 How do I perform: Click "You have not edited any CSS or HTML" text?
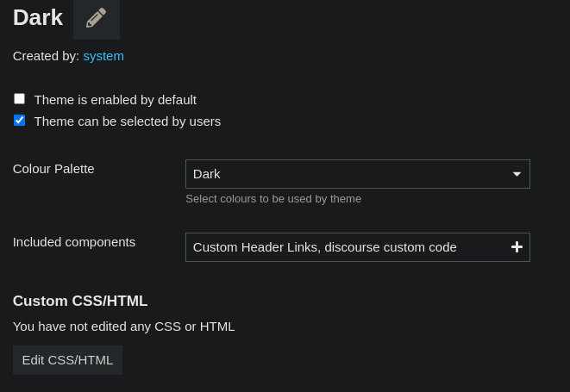click(123, 327)
